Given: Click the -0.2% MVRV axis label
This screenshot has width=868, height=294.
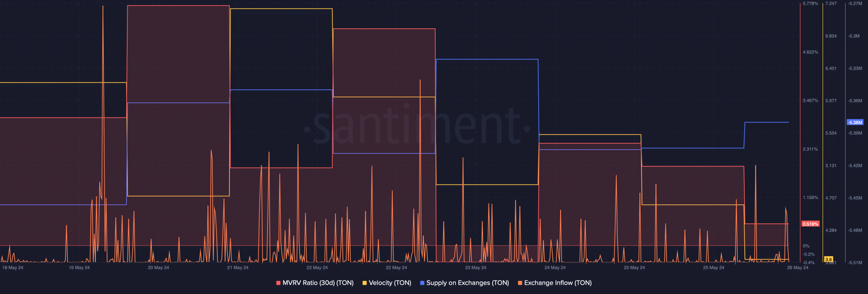Looking at the screenshot, I should [809, 254].
